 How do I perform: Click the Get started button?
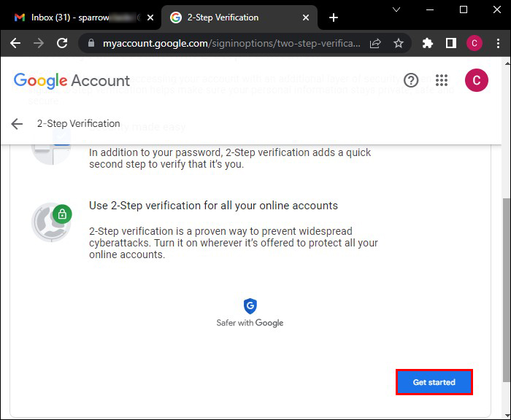(x=434, y=382)
